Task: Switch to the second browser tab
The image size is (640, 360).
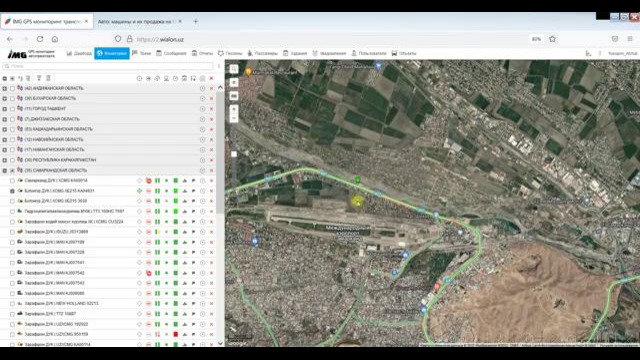Action: coord(140,21)
